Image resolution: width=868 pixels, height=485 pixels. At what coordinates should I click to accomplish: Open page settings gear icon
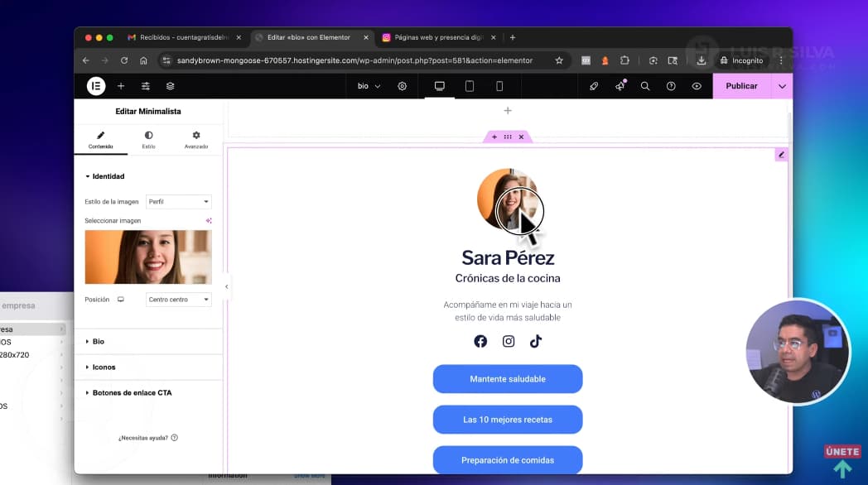click(403, 86)
